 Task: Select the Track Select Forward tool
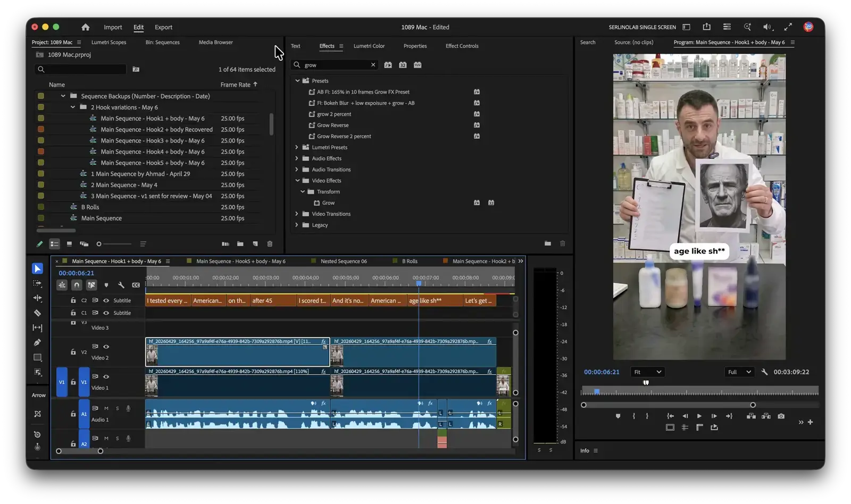point(37,283)
